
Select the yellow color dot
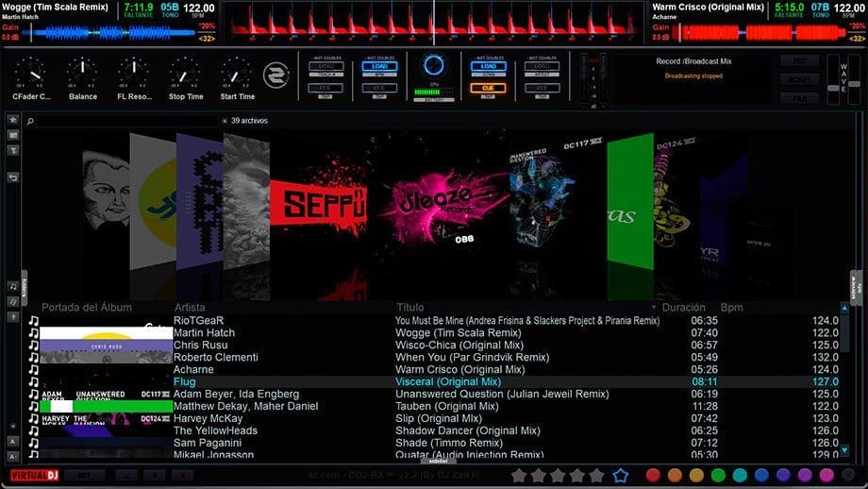pos(696,475)
